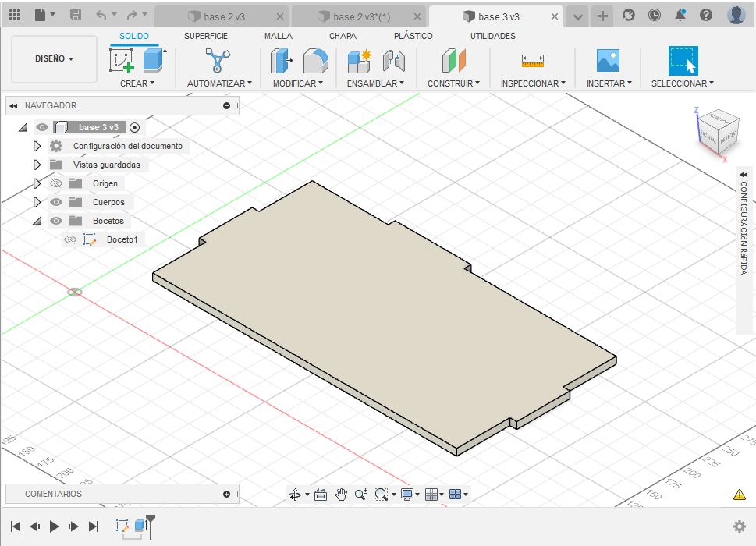Select the Joint tool
This screenshot has width=756, height=546.
click(394, 60)
